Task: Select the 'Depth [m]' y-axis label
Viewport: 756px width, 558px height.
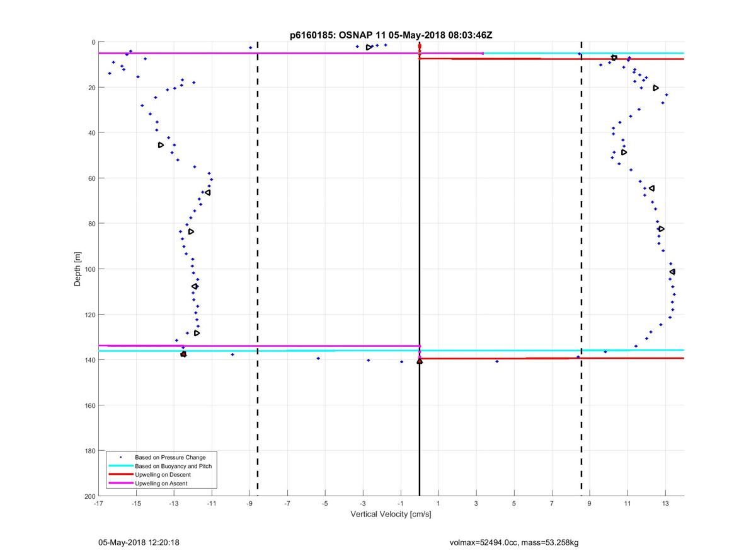Action: (78, 269)
